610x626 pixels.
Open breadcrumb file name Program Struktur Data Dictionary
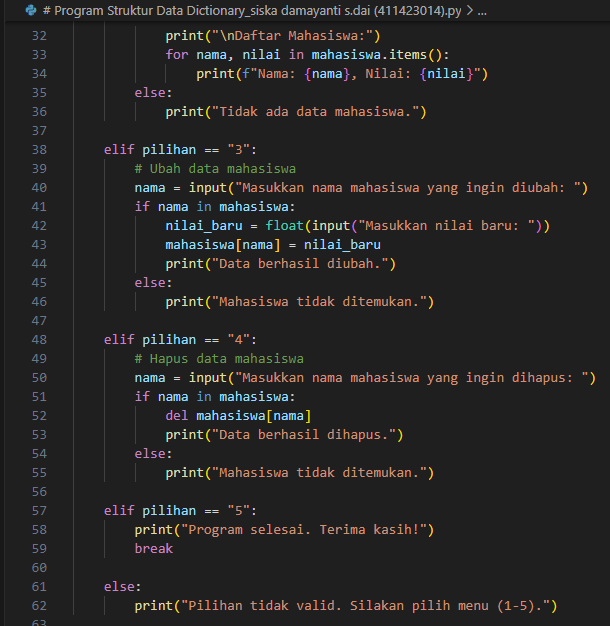252,11
